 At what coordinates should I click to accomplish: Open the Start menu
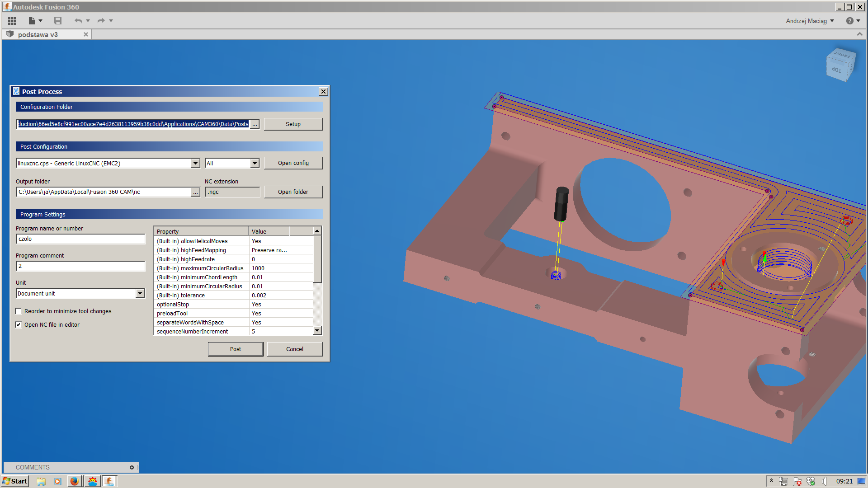click(15, 481)
